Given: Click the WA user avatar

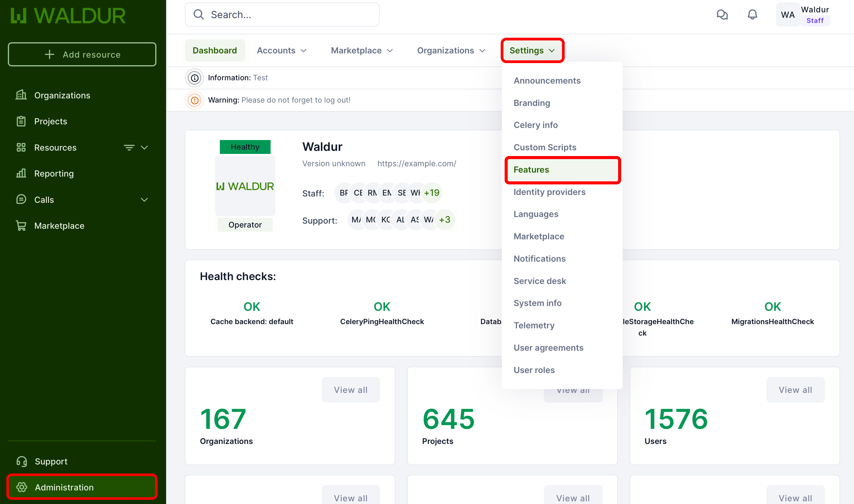Looking at the screenshot, I should point(787,14).
